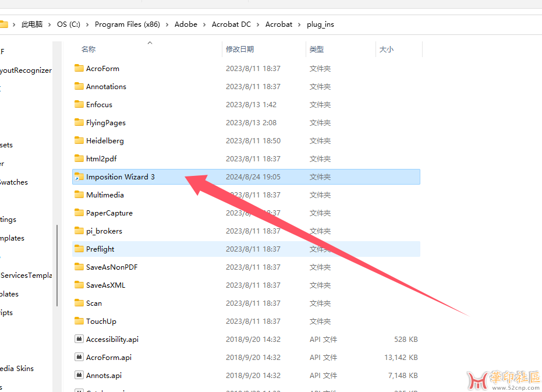This screenshot has width=542, height=392.
Task: Select the Scan folder name
Action: pyautogui.click(x=94, y=303)
